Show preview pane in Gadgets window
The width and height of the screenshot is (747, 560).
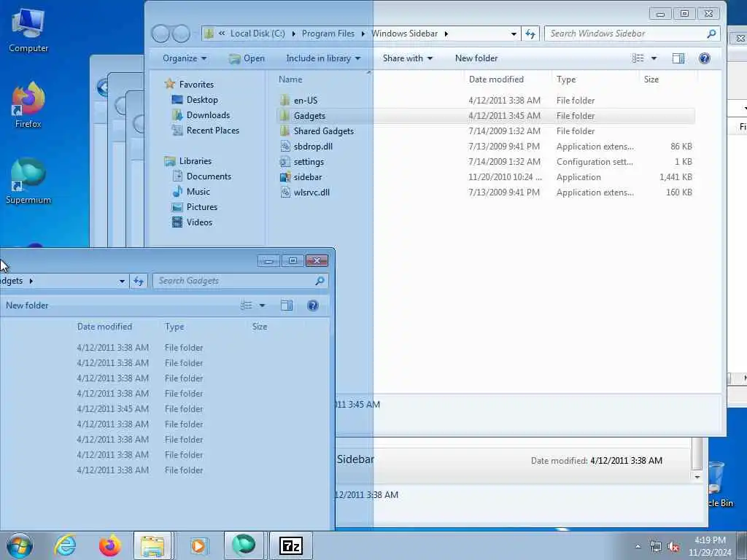click(x=286, y=306)
